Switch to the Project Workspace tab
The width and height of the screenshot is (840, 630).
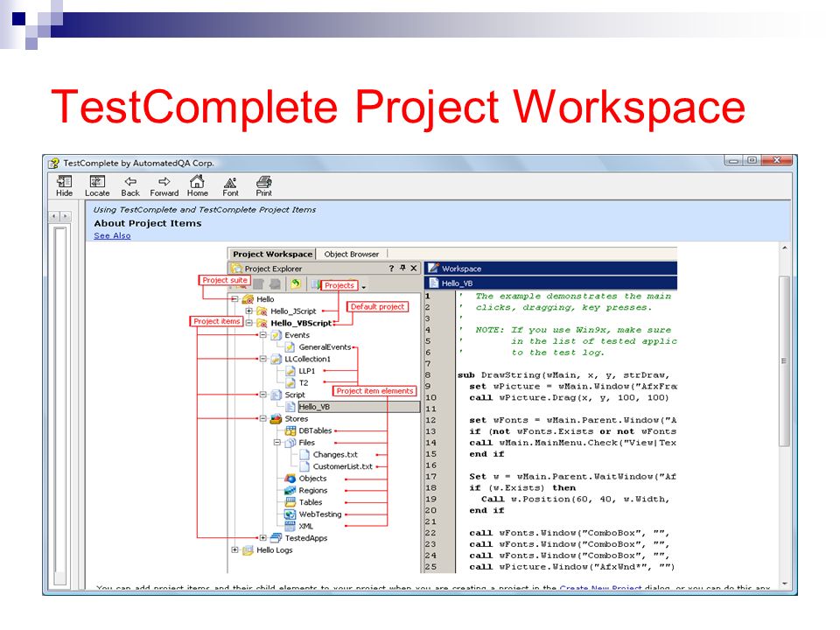click(272, 254)
